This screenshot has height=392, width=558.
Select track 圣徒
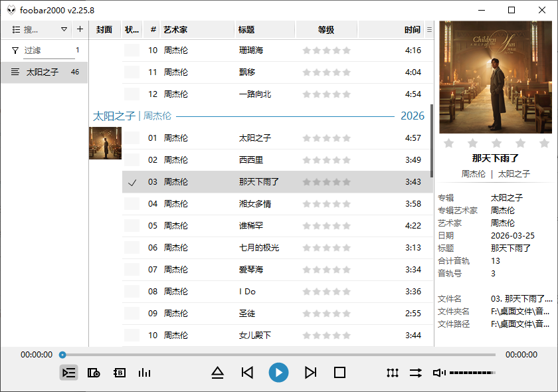click(x=278, y=314)
